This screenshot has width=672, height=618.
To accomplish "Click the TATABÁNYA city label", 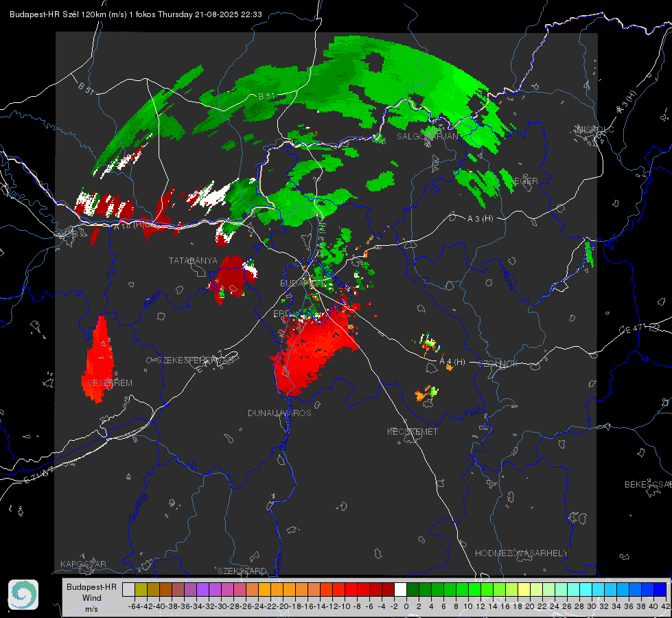I will pyautogui.click(x=193, y=261).
